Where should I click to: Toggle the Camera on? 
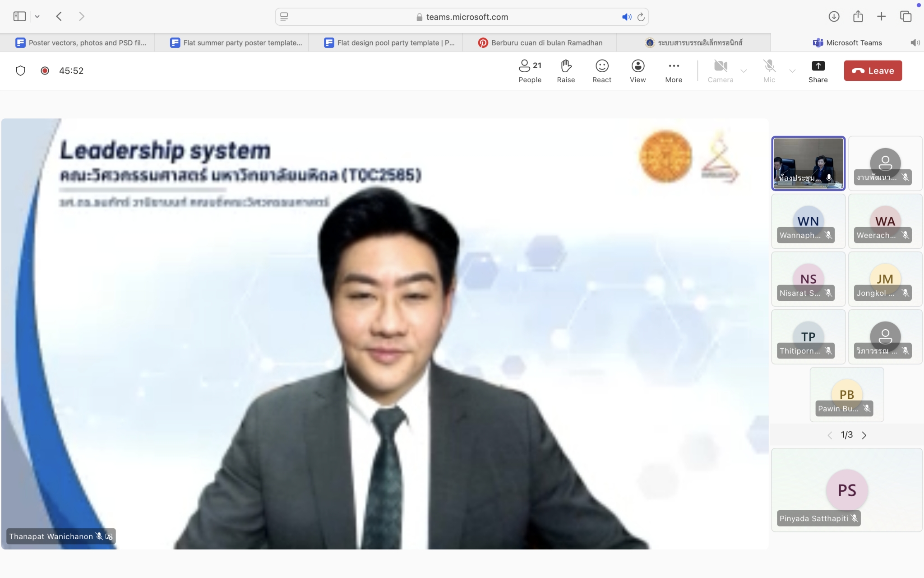[721, 71]
